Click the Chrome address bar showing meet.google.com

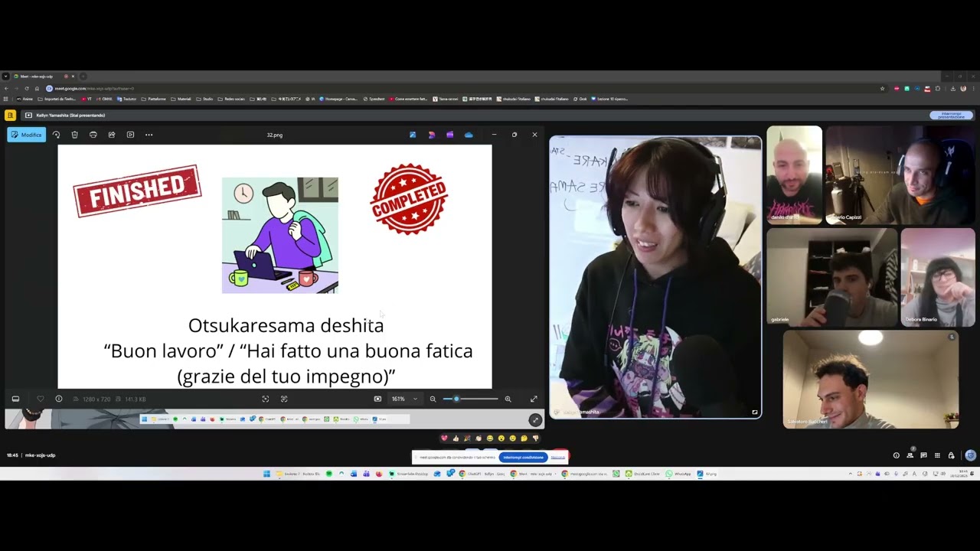click(x=459, y=88)
